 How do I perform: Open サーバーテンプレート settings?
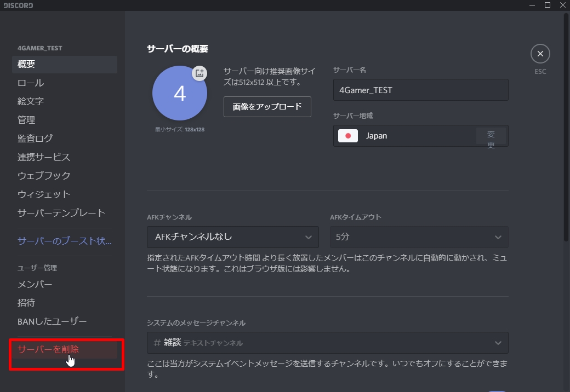coord(61,214)
